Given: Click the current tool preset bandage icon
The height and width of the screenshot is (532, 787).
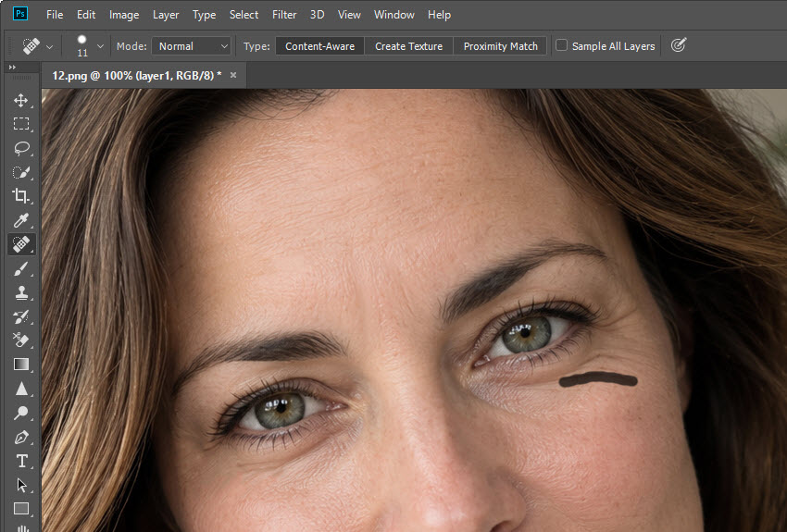Looking at the screenshot, I should coord(31,46).
